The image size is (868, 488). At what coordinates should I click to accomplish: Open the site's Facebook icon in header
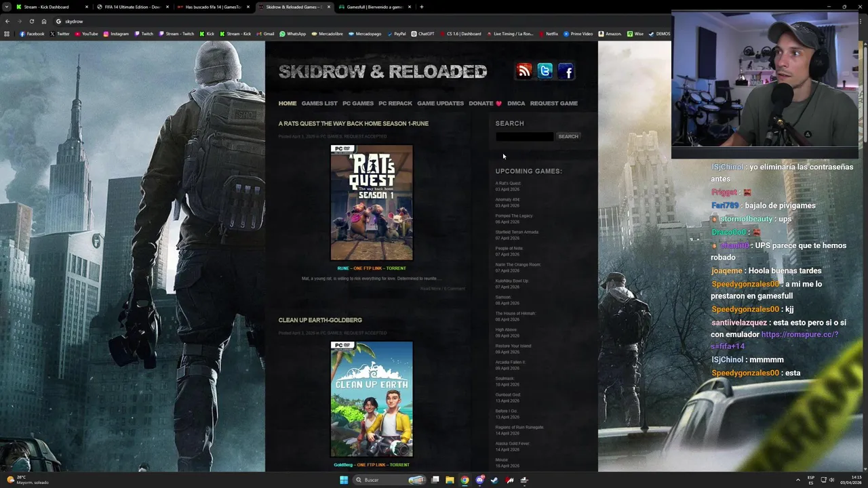(x=566, y=71)
